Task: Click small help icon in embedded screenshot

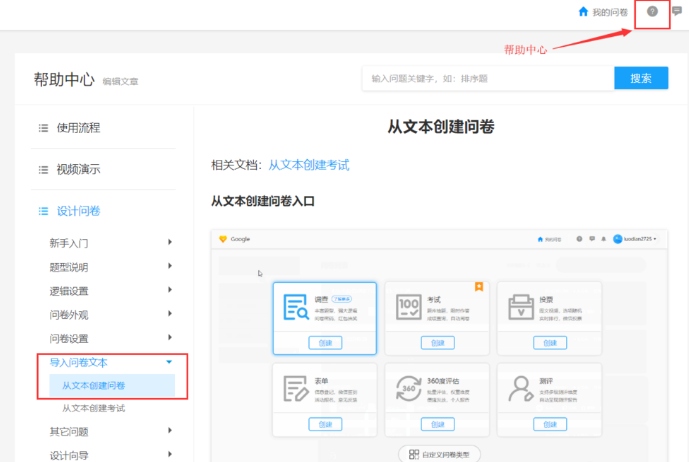Action: coord(579,239)
